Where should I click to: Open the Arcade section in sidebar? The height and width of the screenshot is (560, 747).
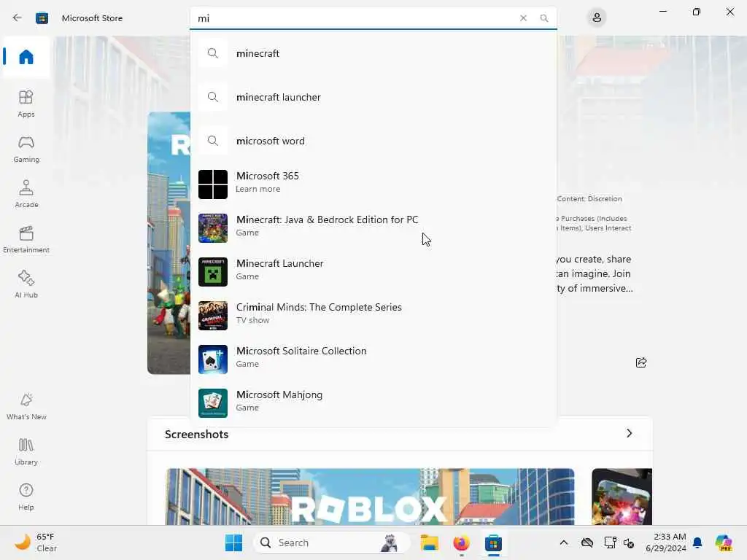[26, 194]
